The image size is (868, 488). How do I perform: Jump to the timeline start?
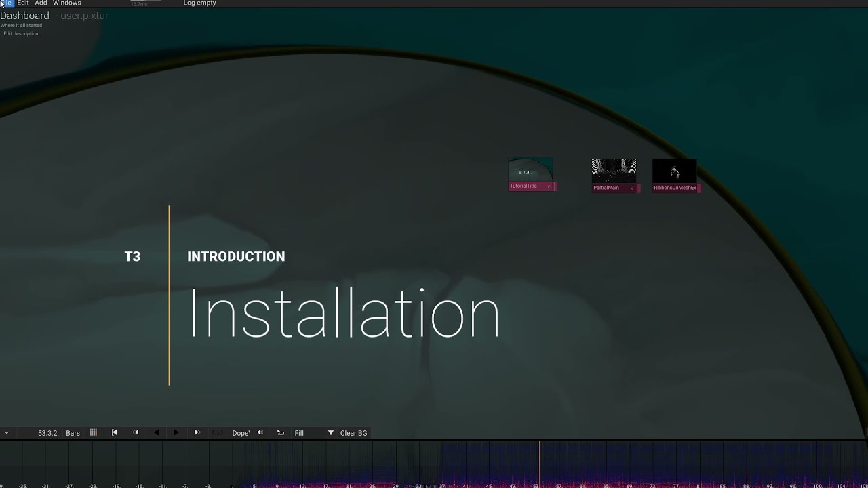[115, 432]
